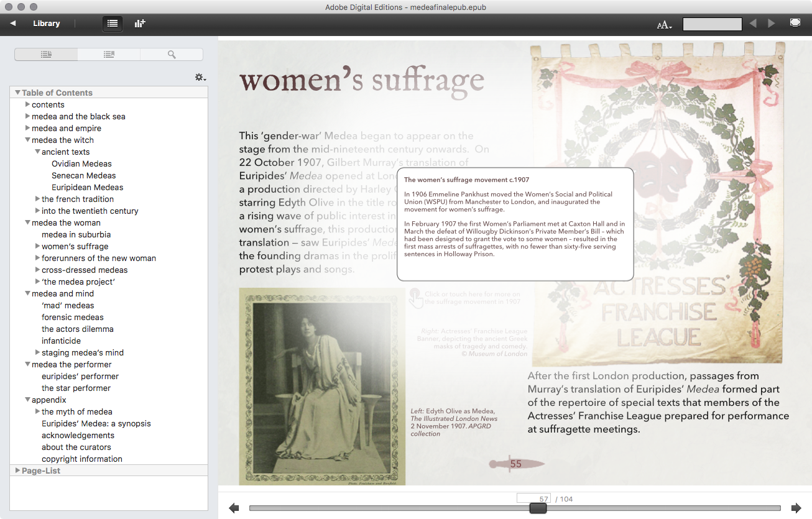Expand 'into the twentieth century' entry
The image size is (812, 519).
pos(37,211)
